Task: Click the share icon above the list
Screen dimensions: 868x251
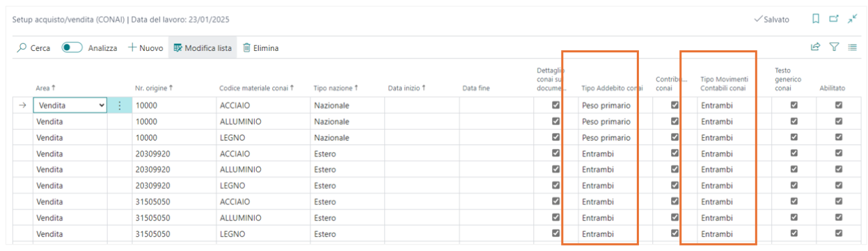Action: 815,47
